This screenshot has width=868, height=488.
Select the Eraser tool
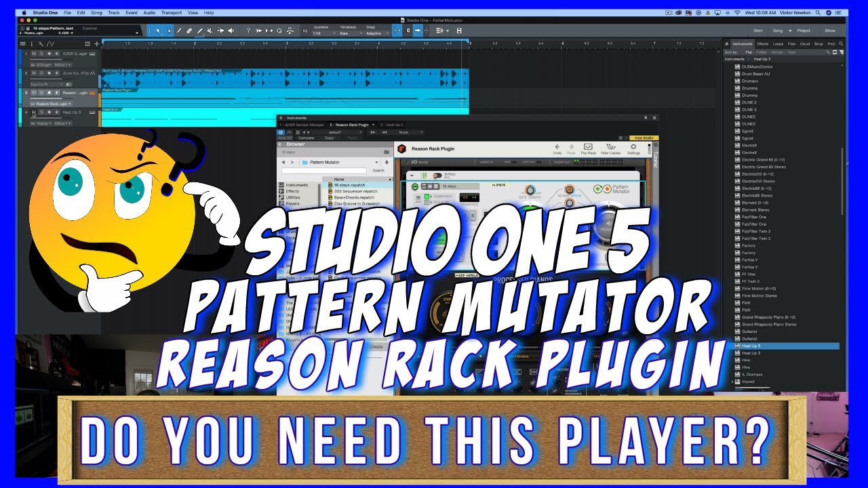(189, 30)
